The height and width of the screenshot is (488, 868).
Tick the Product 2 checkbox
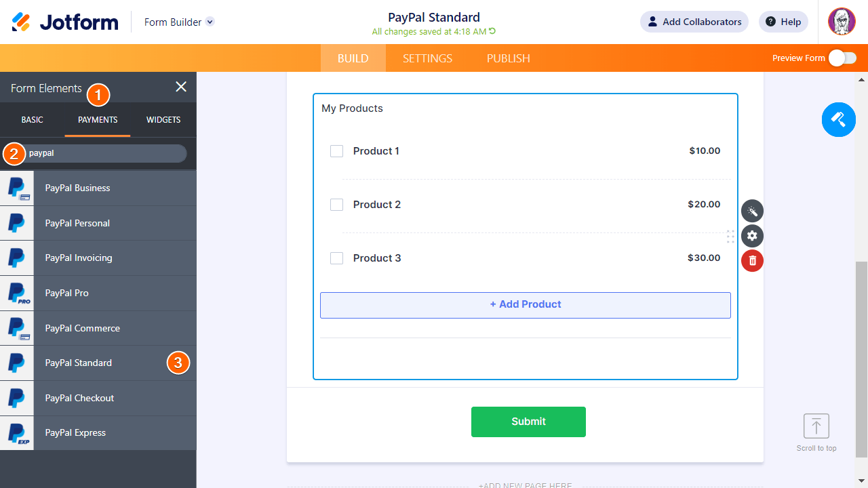[336, 205]
